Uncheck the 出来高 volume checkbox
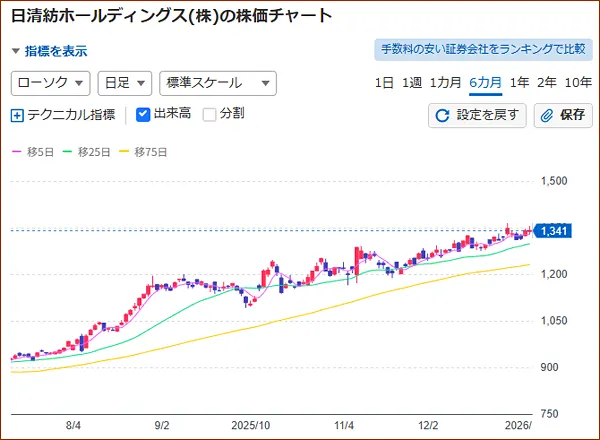The height and width of the screenshot is (440, 600). (x=142, y=115)
